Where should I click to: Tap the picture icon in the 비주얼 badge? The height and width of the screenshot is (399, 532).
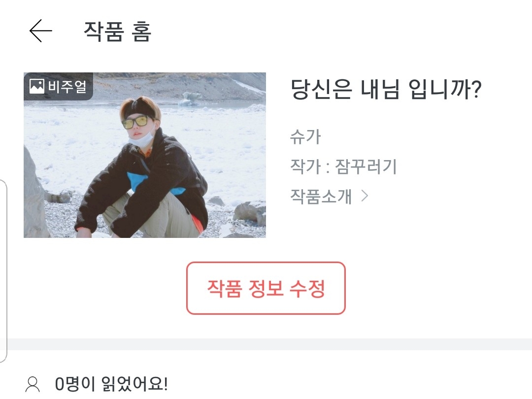36,86
